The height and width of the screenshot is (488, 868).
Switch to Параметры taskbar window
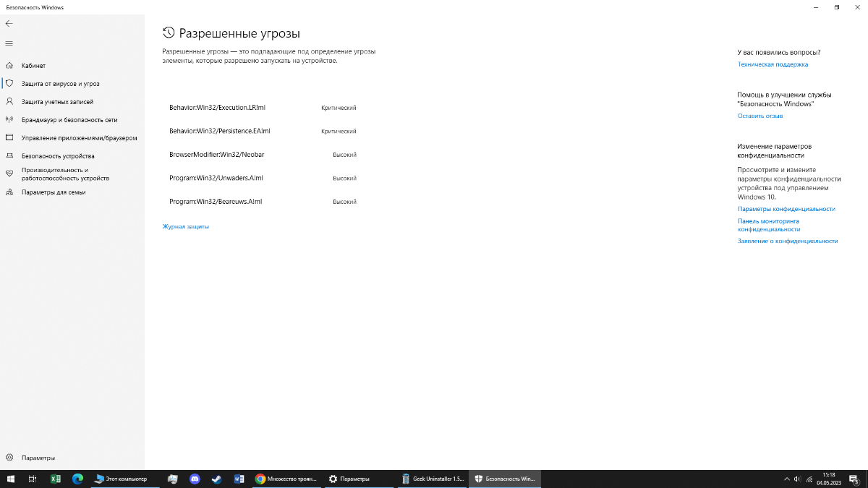coord(359,479)
